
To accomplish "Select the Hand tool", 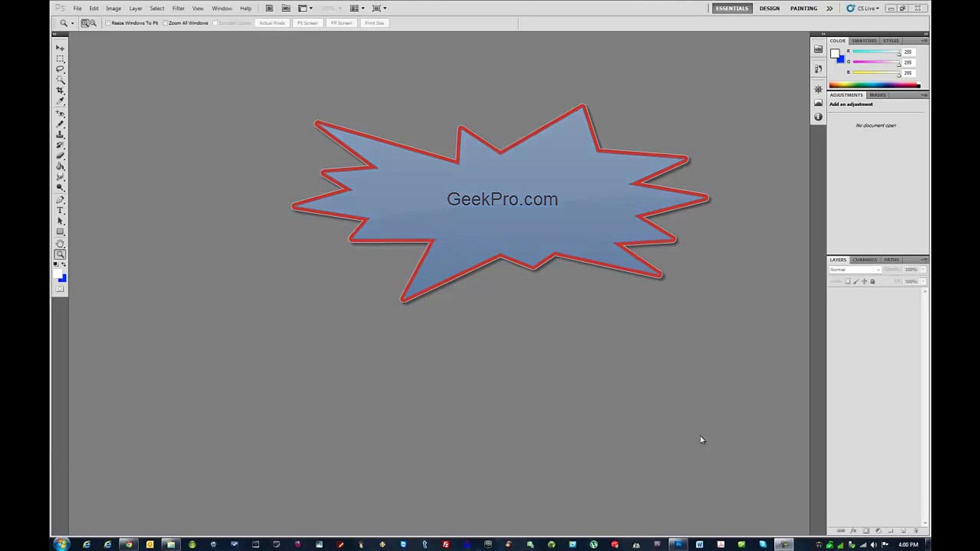I will (x=60, y=243).
